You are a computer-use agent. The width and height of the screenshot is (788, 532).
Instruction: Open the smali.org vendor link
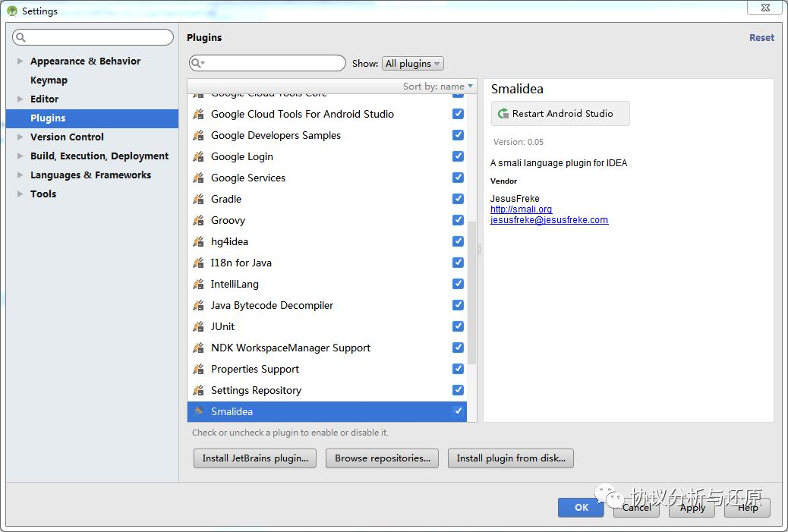coord(521,209)
